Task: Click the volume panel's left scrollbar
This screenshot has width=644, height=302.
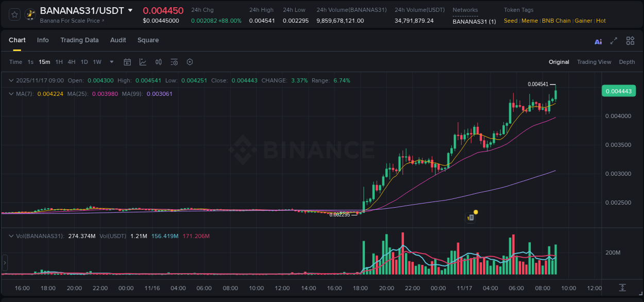Action: pos(5,263)
